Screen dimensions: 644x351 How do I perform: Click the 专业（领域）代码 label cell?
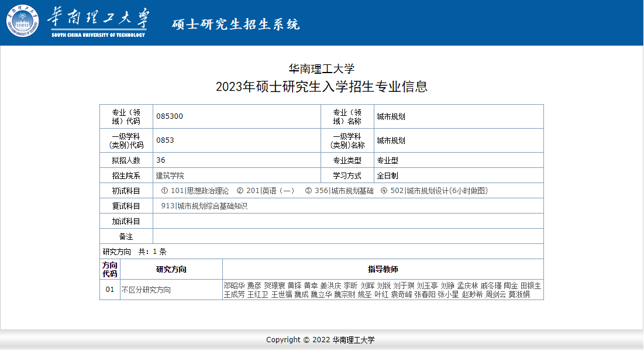[x=126, y=117]
